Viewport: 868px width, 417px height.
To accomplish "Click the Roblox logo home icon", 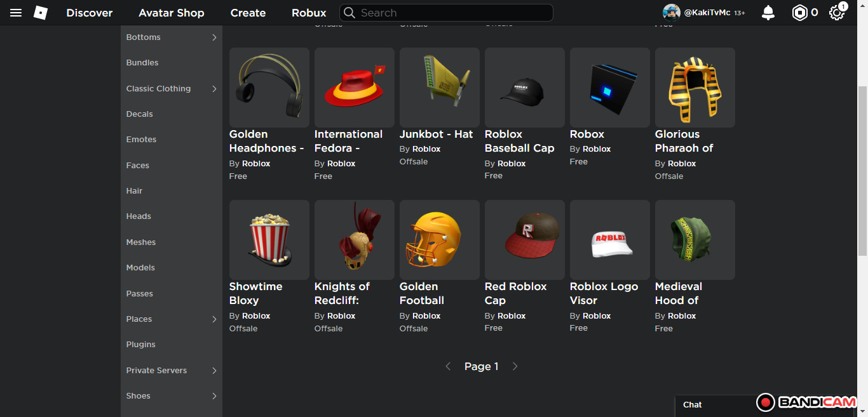I will (41, 13).
